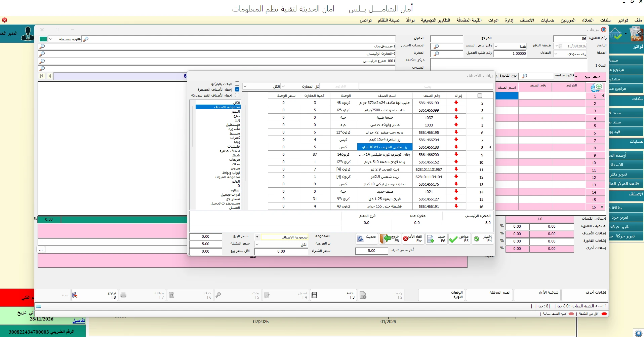
Task: Click the بحث search field in items dialog
Action: (426, 86)
